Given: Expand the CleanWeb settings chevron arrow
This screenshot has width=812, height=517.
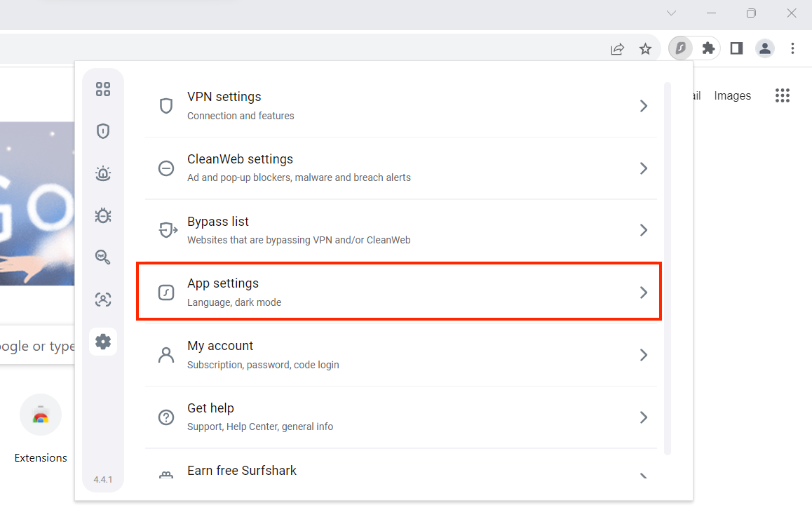Looking at the screenshot, I should tap(643, 168).
